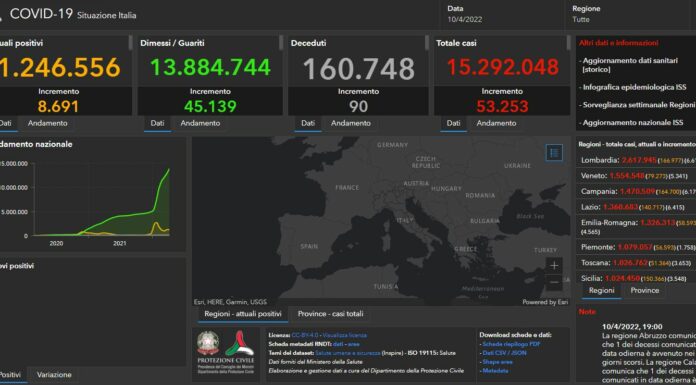Screen dimensions: 696x385
Task: Switch to Province - casi totali tab
Action: 330,314
